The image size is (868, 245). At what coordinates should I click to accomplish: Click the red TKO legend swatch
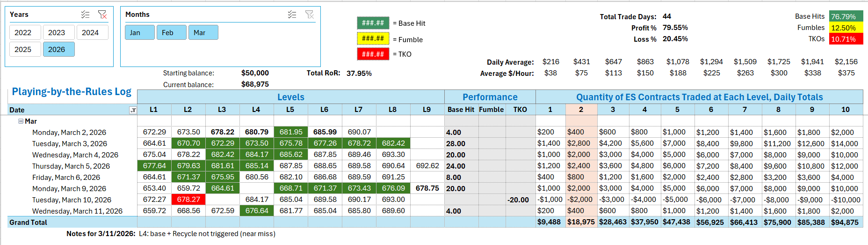(373, 54)
